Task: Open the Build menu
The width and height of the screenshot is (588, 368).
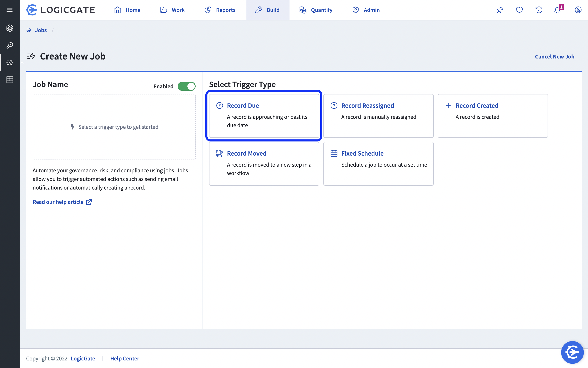Action: pyautogui.click(x=267, y=10)
